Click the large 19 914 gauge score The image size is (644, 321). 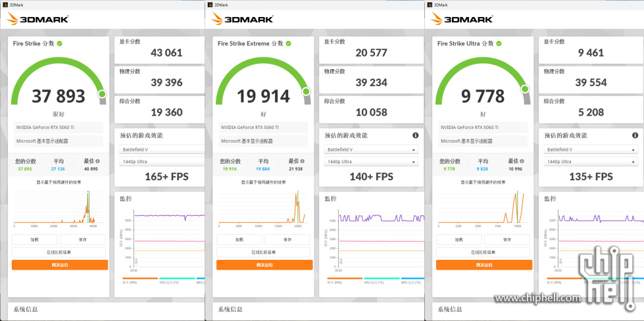(263, 97)
